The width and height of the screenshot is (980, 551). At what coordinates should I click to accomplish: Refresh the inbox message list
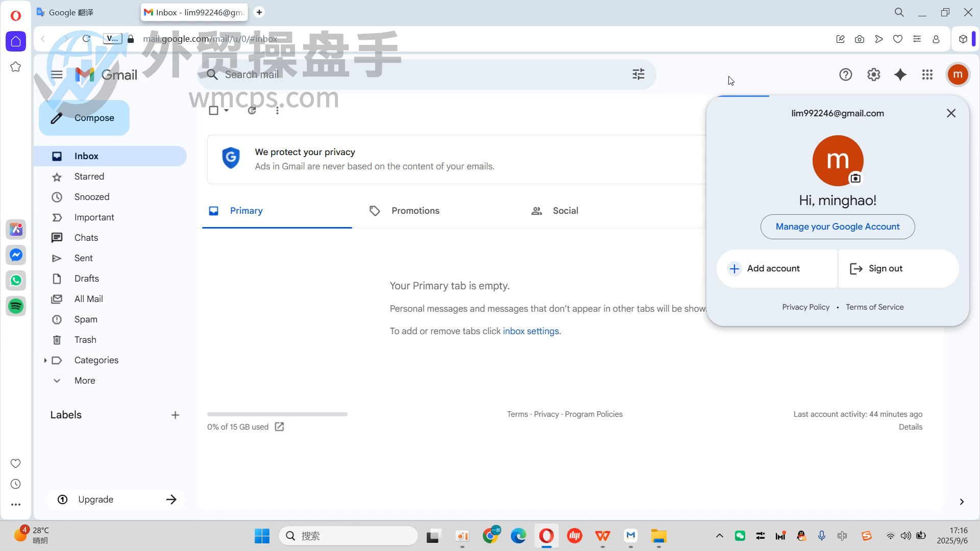tap(252, 110)
